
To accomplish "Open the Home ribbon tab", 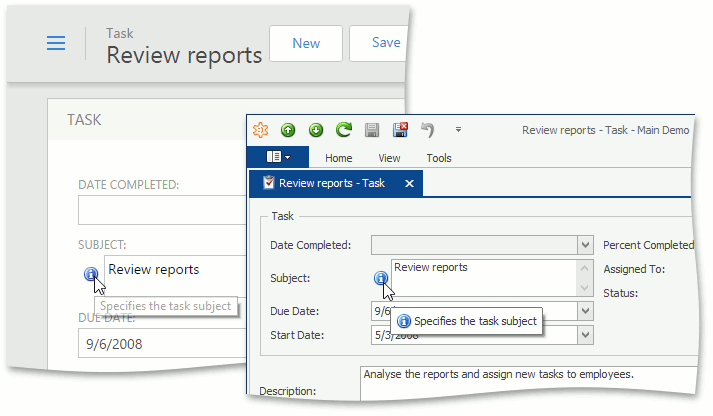I will 338,158.
